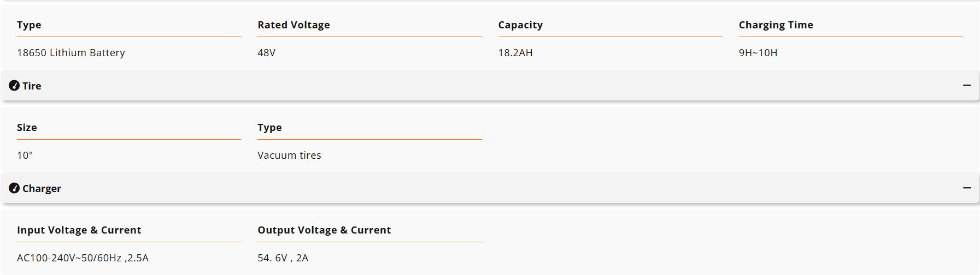Click the Charger section round icon

14,188
